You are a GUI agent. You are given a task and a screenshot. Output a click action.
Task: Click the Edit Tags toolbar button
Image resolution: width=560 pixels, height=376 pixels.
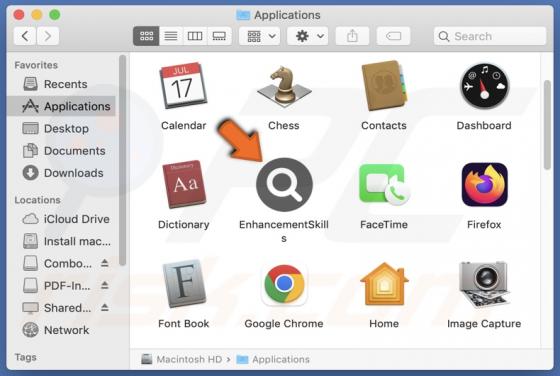point(393,36)
